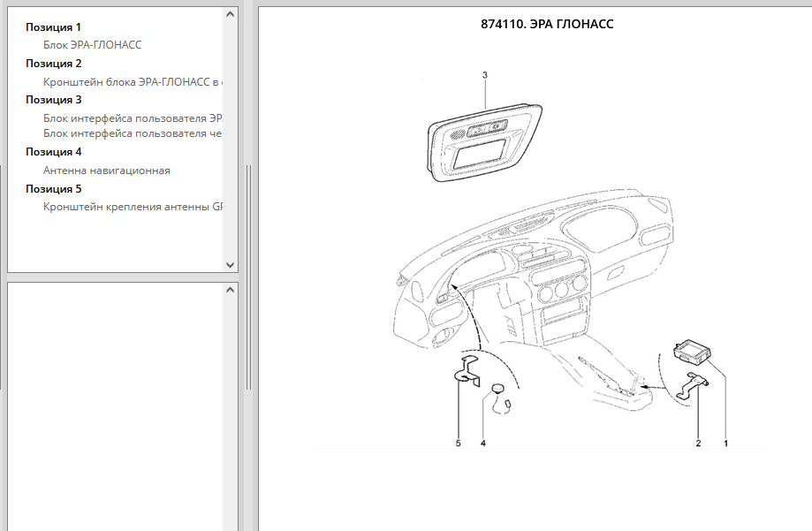Screen dimensions: 812x531
Task: Click callout number 5 in the diagram
Action: [458, 444]
